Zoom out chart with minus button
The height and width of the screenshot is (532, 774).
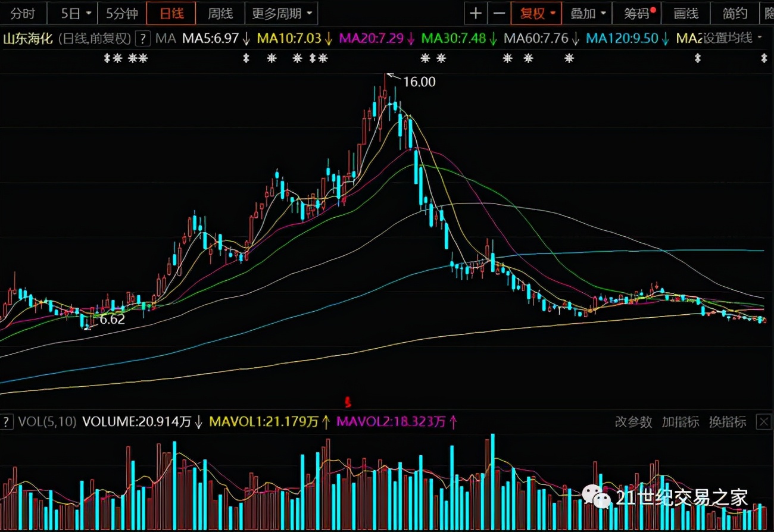(500, 13)
